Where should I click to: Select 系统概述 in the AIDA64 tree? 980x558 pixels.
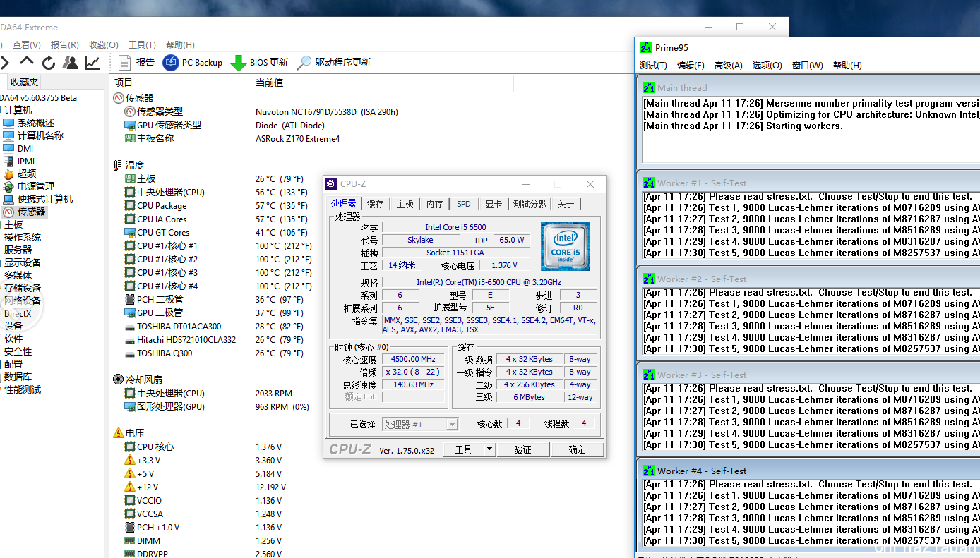tap(35, 123)
